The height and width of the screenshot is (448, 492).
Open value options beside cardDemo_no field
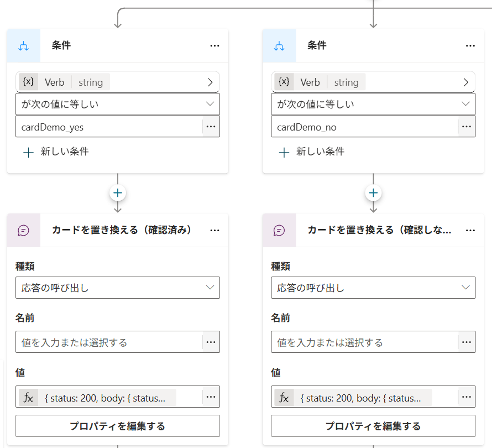[x=467, y=127]
